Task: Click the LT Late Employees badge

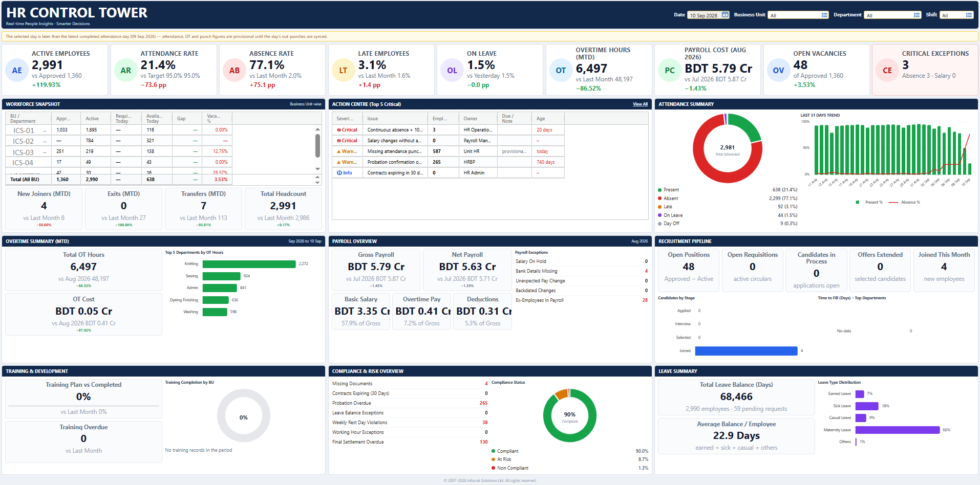Action: [x=343, y=71]
